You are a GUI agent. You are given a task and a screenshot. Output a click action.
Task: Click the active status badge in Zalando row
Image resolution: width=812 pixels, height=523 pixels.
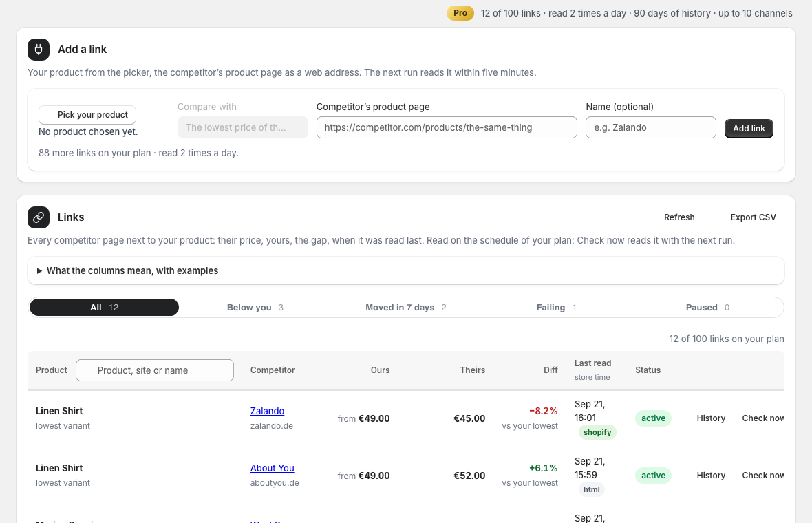(x=654, y=418)
